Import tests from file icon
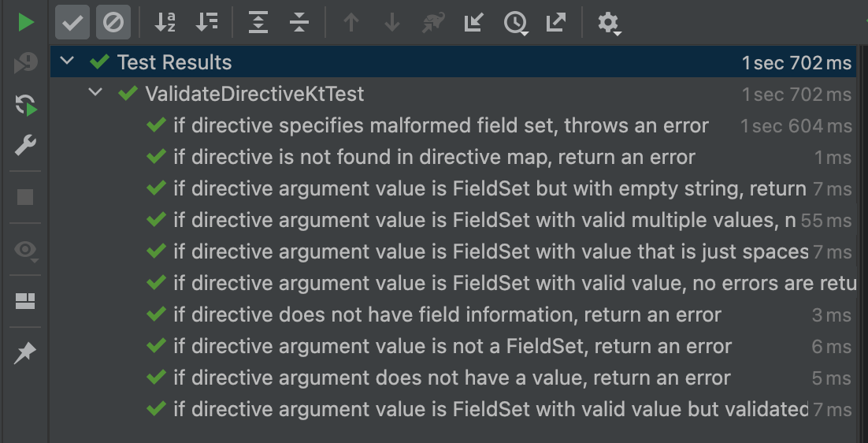The width and height of the screenshot is (868, 443). 474,23
